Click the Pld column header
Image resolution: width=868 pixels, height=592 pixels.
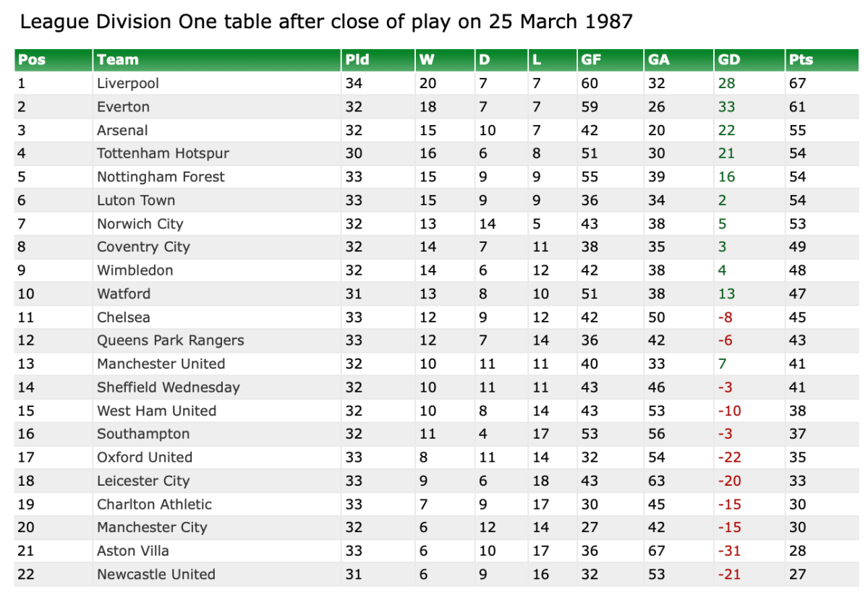tap(353, 60)
